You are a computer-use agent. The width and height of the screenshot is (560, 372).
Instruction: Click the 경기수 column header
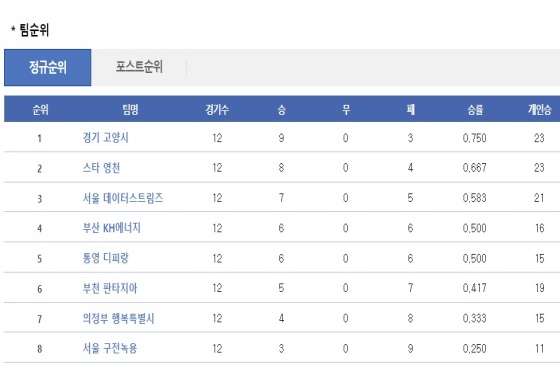[x=217, y=110]
